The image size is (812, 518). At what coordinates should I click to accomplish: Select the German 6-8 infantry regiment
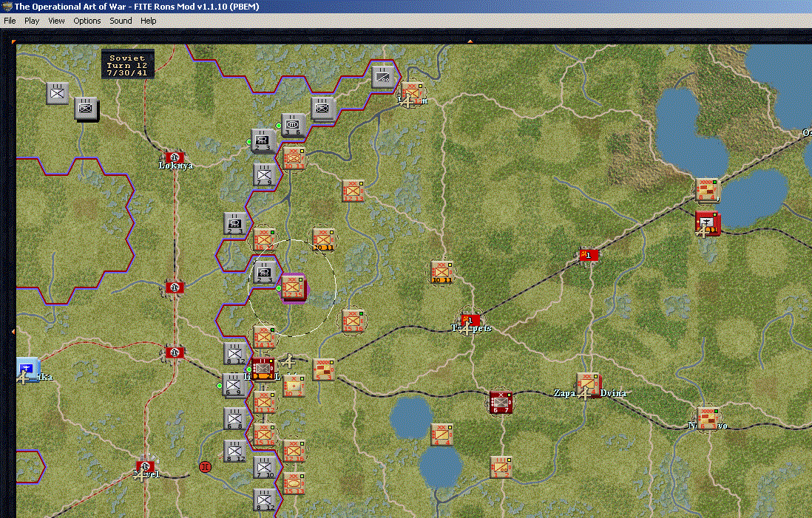(234, 419)
